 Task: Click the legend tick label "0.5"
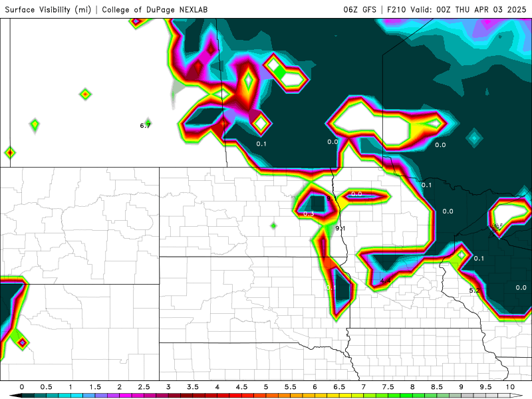tap(46, 387)
